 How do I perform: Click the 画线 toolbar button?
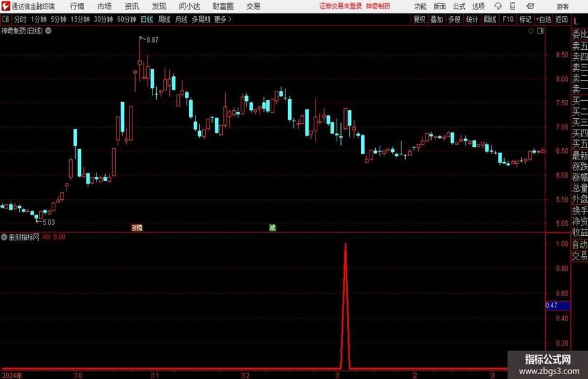[x=490, y=19]
